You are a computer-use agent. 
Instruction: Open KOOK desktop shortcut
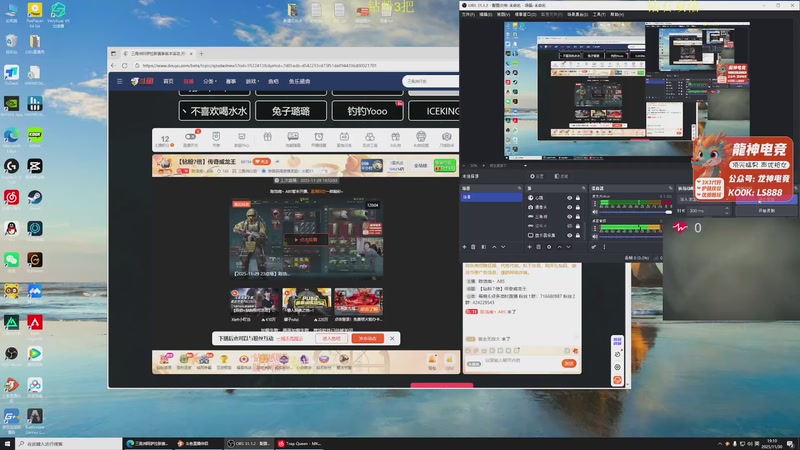[35, 136]
